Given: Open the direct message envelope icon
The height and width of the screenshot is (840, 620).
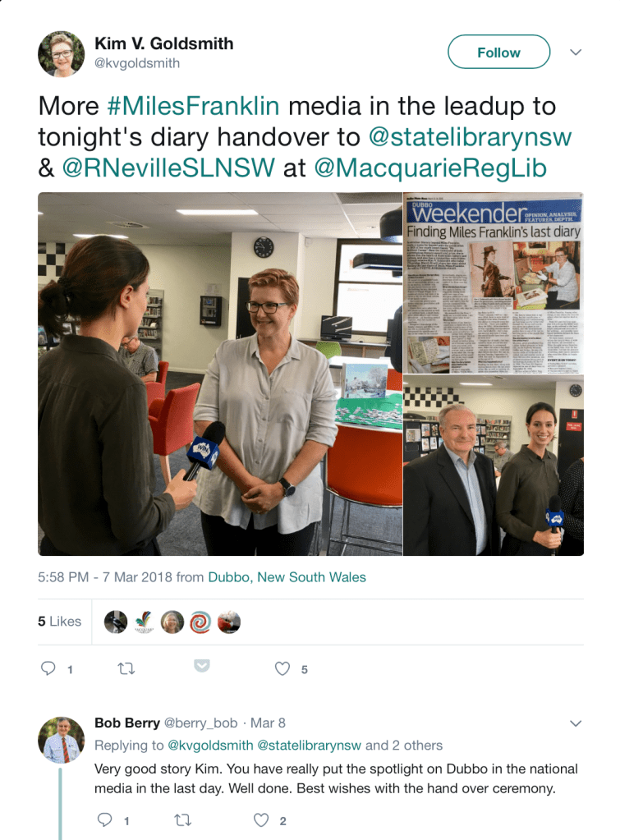Looking at the screenshot, I should coord(201,665).
